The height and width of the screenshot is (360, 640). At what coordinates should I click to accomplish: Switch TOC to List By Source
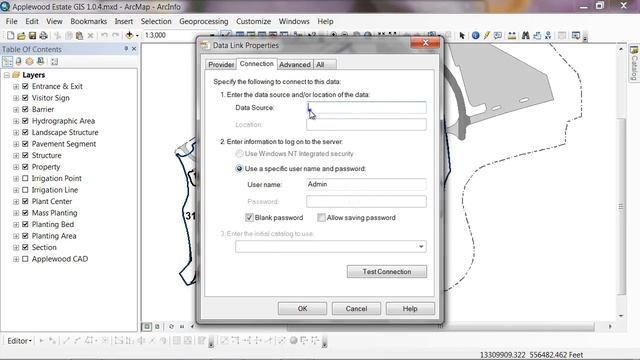pos(18,62)
